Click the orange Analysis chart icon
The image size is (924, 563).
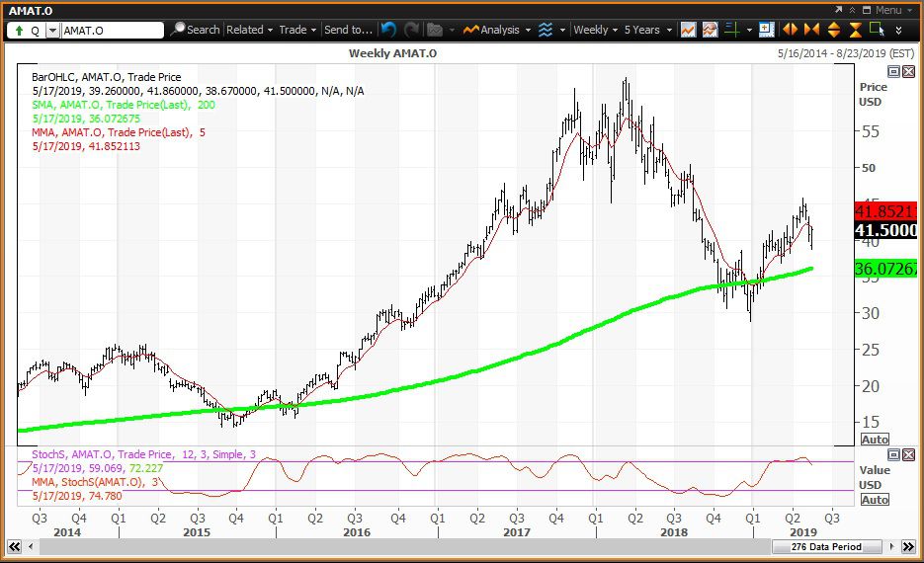[x=470, y=30]
